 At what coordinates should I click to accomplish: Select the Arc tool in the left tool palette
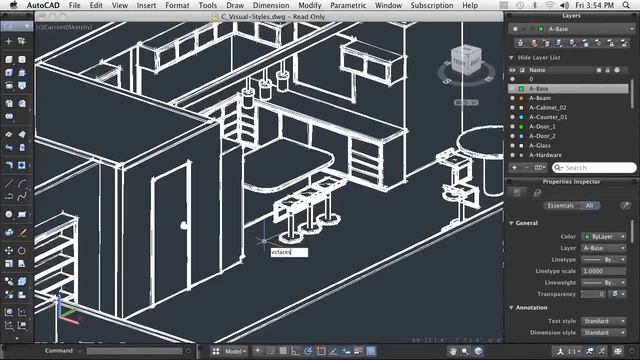pos(22,184)
